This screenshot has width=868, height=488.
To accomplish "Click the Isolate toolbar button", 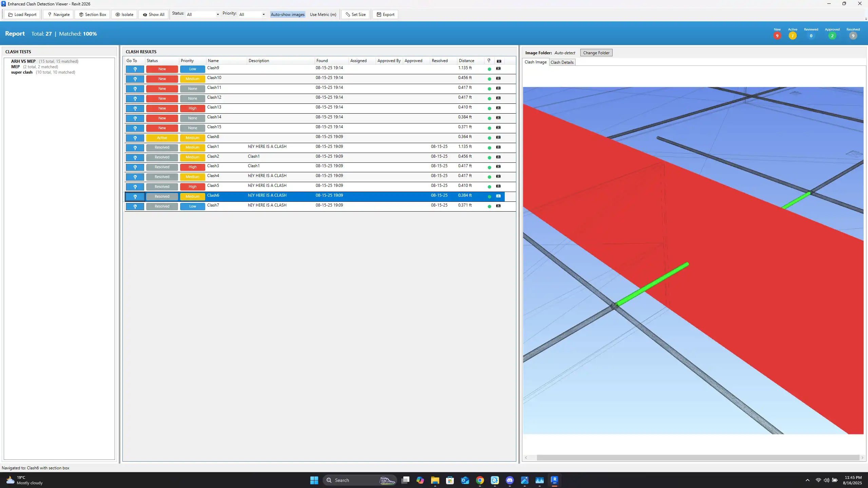I will pos(124,15).
